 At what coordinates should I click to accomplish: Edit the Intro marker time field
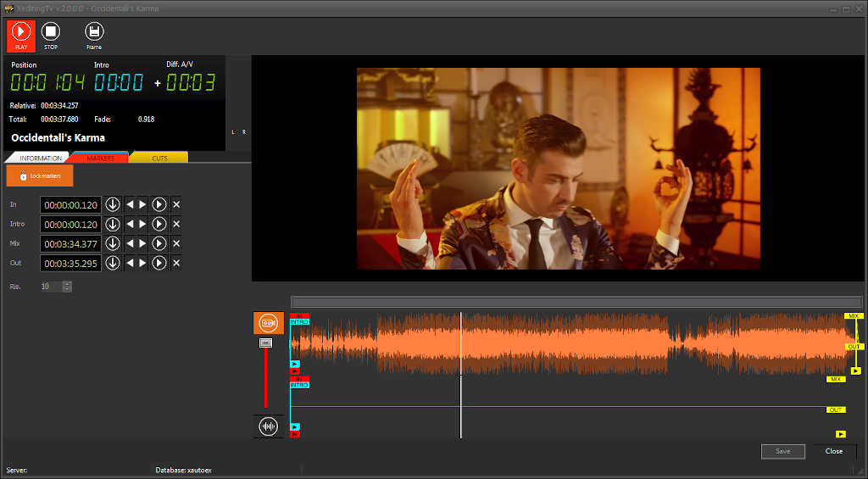71,225
